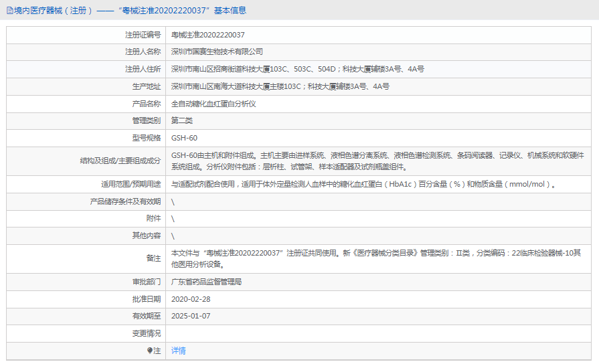Click the 附件 label
The image size is (599, 364).
[x=153, y=218]
